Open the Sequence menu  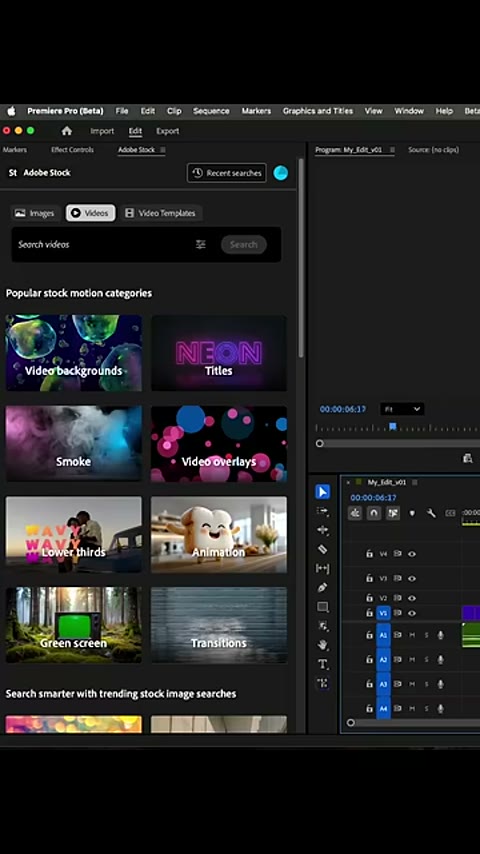[x=211, y=111]
